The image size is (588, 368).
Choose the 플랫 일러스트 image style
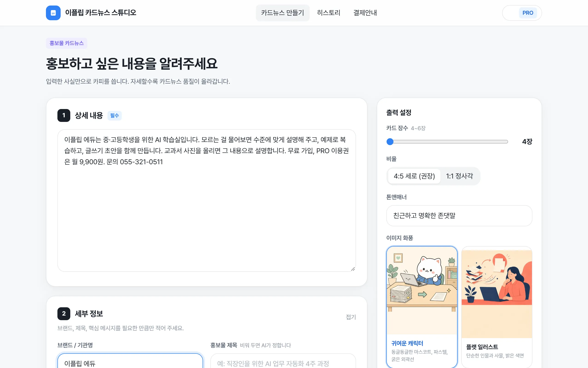[x=497, y=307]
